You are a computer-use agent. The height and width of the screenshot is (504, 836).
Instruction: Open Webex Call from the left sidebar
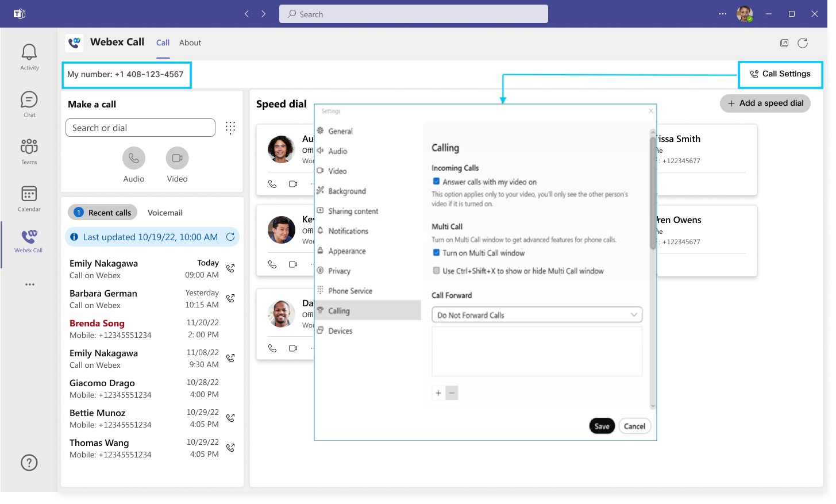click(x=29, y=238)
